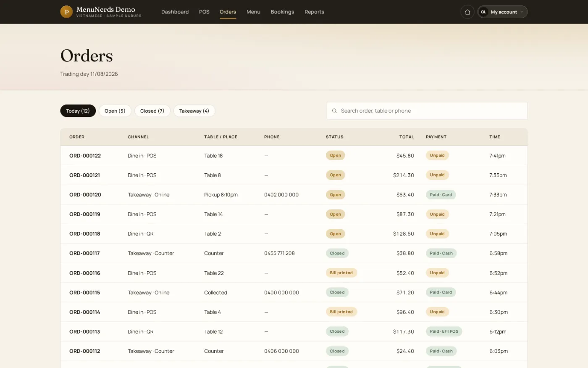Image resolution: width=588 pixels, height=368 pixels.
Task: Click Trading day 11/08/2026 text
Action: pyautogui.click(x=89, y=74)
